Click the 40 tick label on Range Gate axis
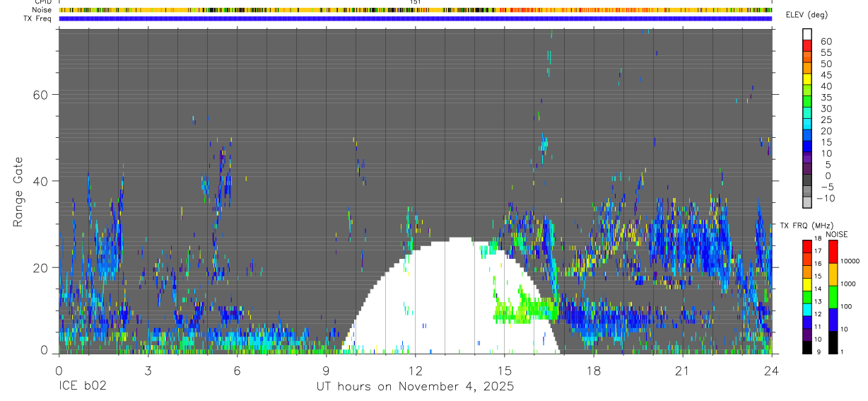Image resolution: width=868 pixels, height=401 pixels. pos(40,181)
